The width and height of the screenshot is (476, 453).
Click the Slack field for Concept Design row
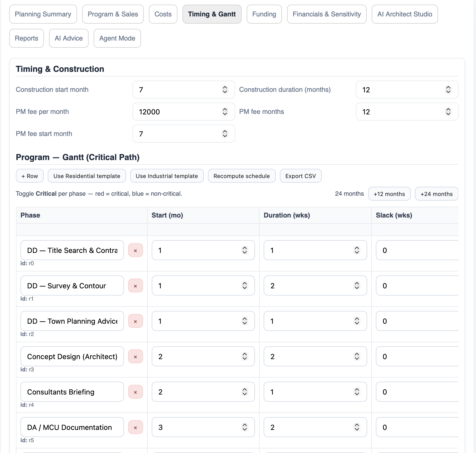pyautogui.click(x=417, y=356)
